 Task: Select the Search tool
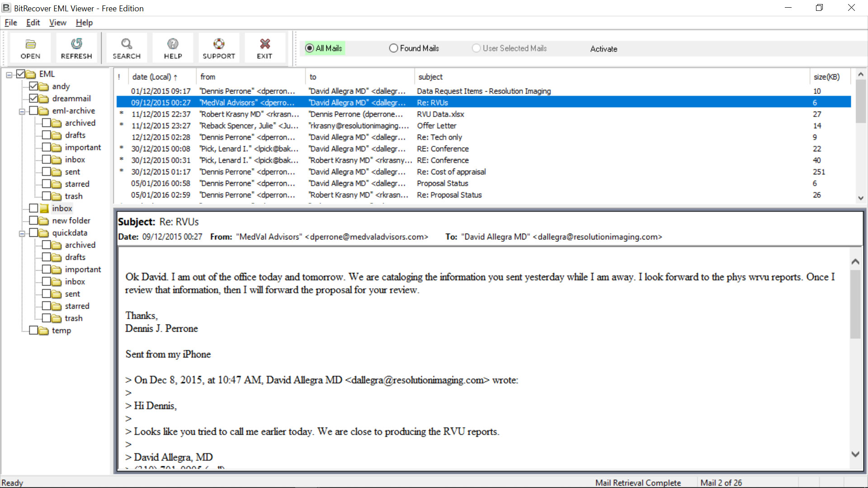(126, 47)
